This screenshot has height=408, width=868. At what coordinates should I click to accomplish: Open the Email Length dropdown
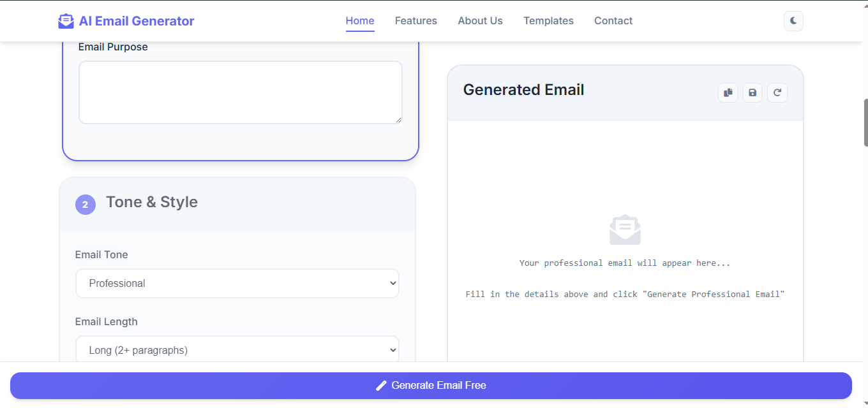coord(237,350)
